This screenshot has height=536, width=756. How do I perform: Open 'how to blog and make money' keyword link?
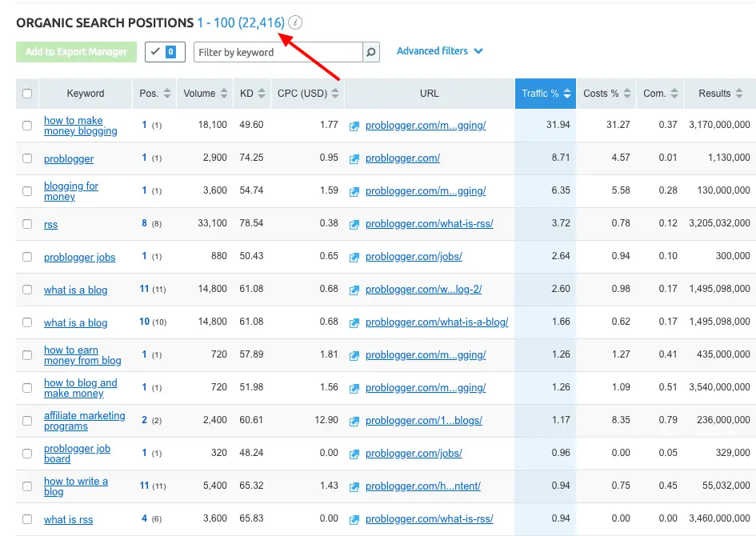(81, 388)
